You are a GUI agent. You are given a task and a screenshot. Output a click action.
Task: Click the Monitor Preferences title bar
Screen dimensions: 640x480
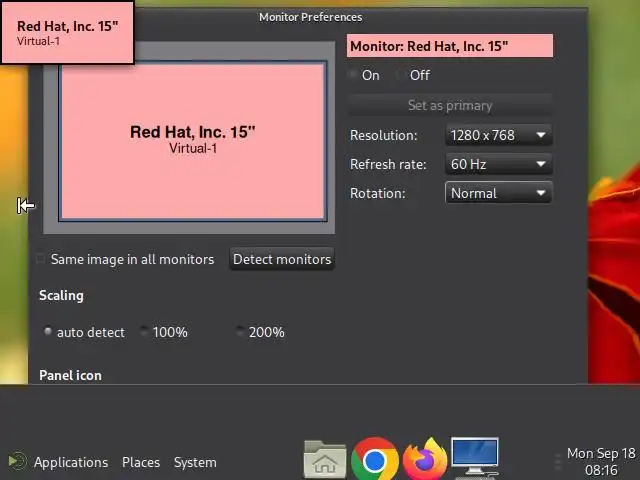point(310,17)
